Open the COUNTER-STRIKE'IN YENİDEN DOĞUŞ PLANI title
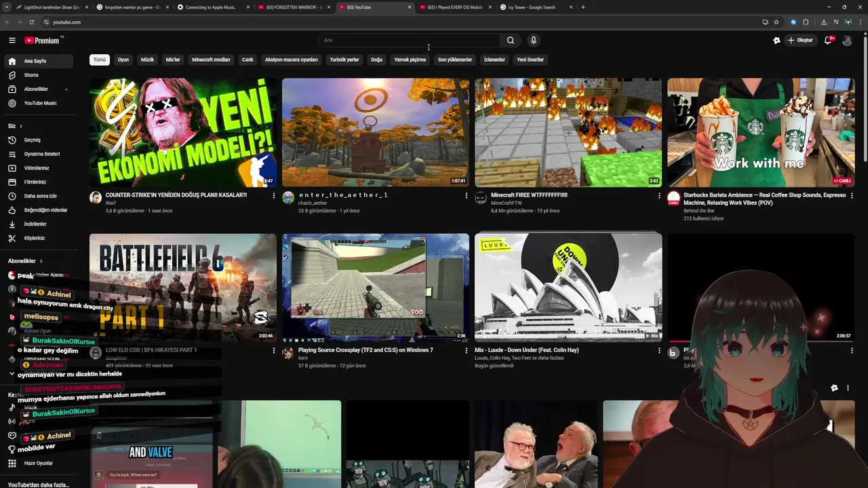Screen dimensions: 868x488 pos(176,195)
